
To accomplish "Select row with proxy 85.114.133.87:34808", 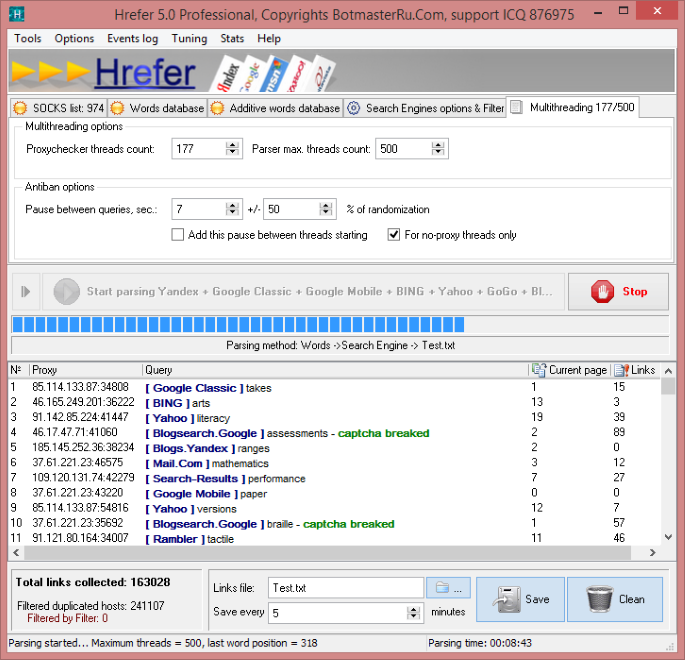I will point(335,387).
